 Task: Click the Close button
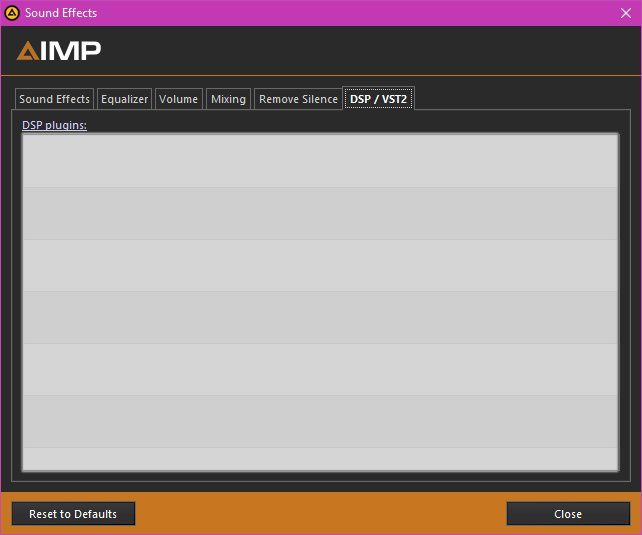[x=568, y=514]
